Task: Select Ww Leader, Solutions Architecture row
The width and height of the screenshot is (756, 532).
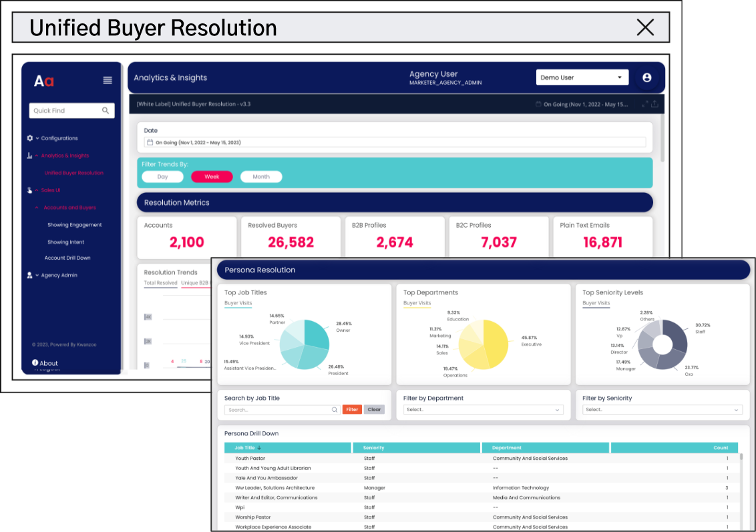Action: [x=481, y=488]
